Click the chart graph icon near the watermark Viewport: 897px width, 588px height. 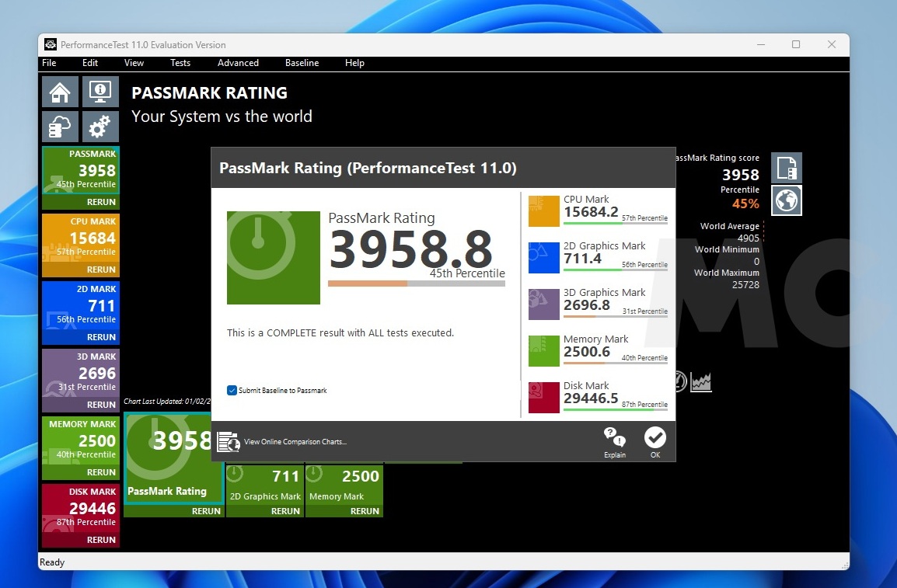coord(700,381)
